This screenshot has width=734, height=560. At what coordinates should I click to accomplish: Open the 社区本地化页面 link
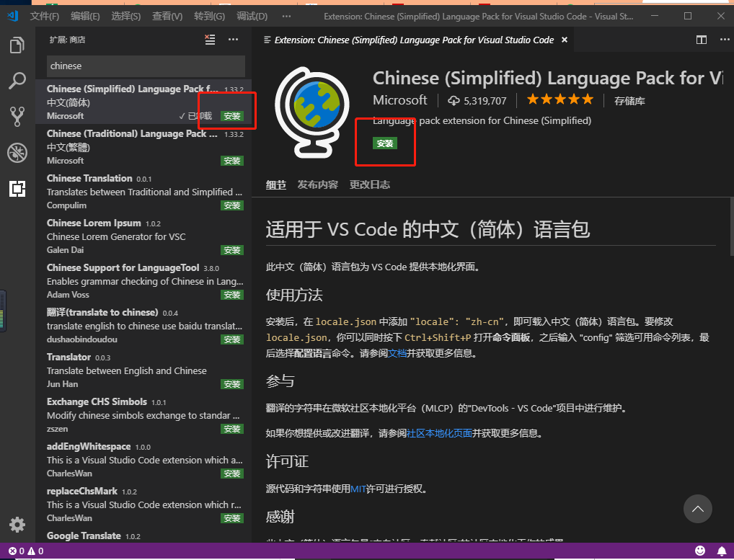439,433
